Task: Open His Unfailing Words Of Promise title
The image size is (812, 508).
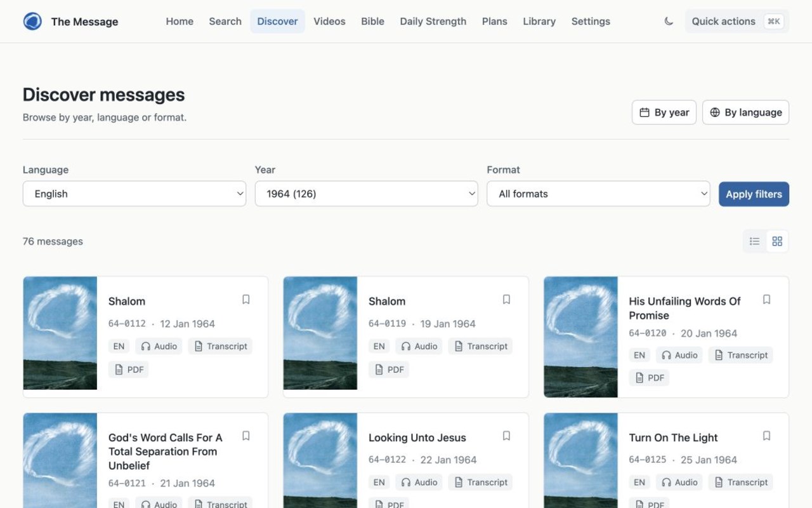Action: pyautogui.click(x=685, y=308)
